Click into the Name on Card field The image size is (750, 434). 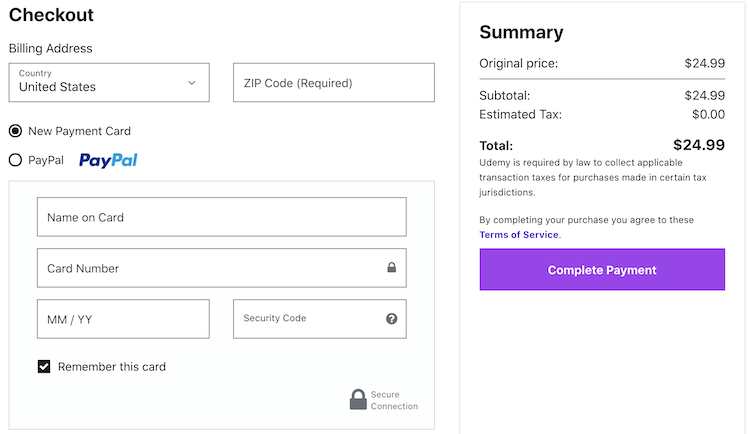[x=221, y=217]
